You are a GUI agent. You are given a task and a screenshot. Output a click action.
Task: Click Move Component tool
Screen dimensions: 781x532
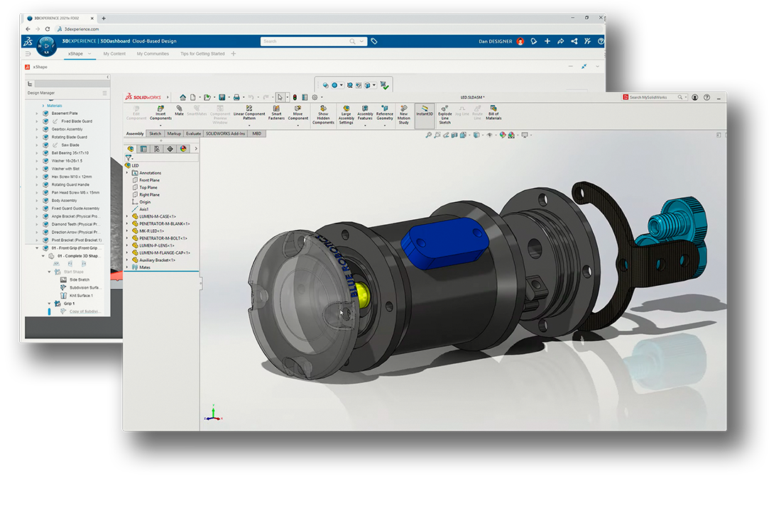[298, 113]
